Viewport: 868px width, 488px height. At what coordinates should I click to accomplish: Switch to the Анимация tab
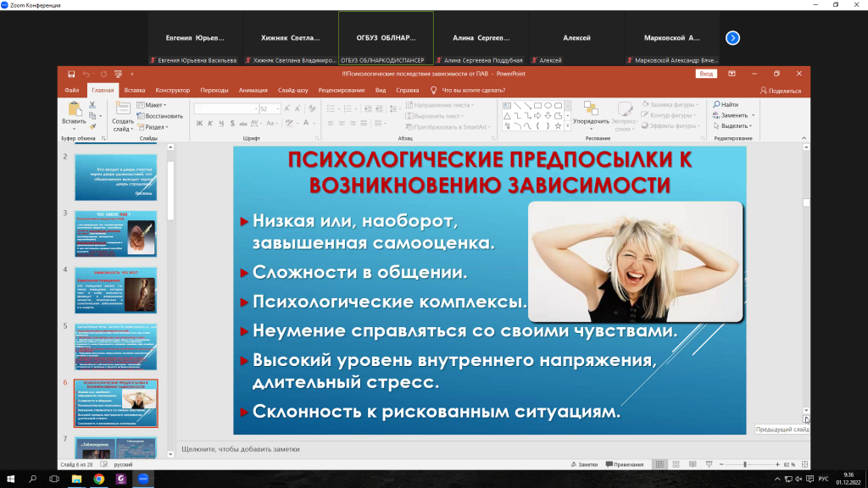[x=253, y=90]
